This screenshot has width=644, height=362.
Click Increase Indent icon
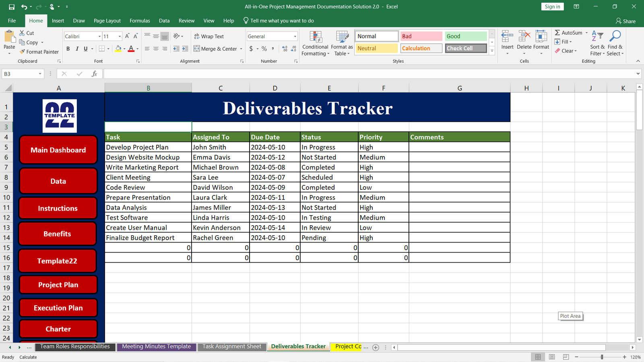click(185, 49)
